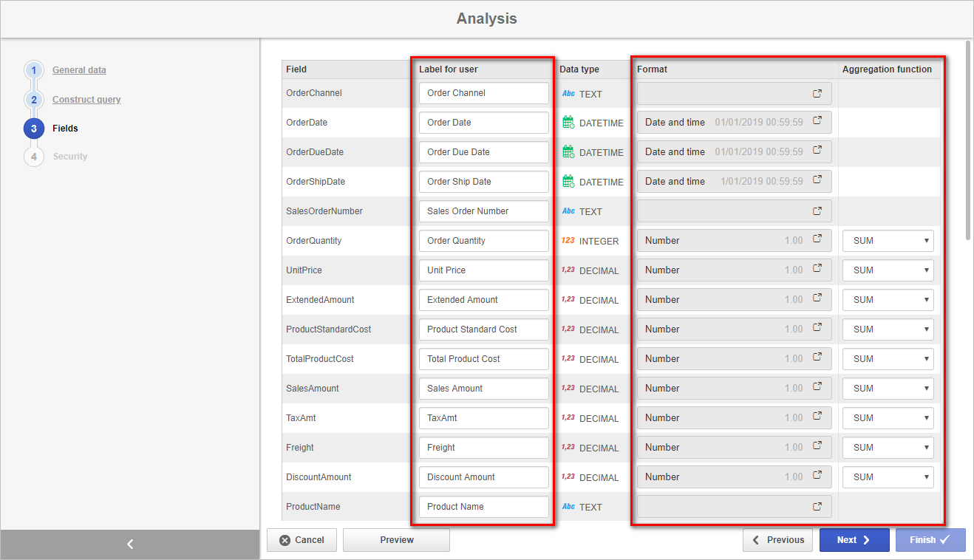Open aggregation dropdown for ExtendedAmount
This screenshot has height=560, width=974.
[888, 300]
